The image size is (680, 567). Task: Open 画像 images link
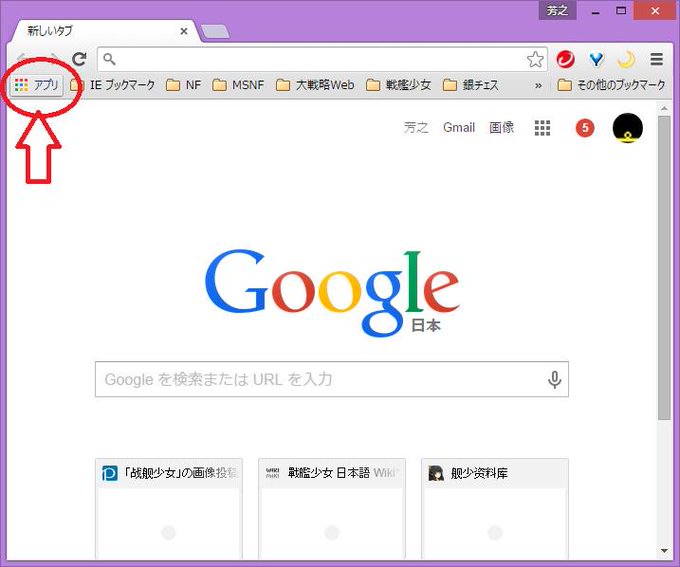502,128
